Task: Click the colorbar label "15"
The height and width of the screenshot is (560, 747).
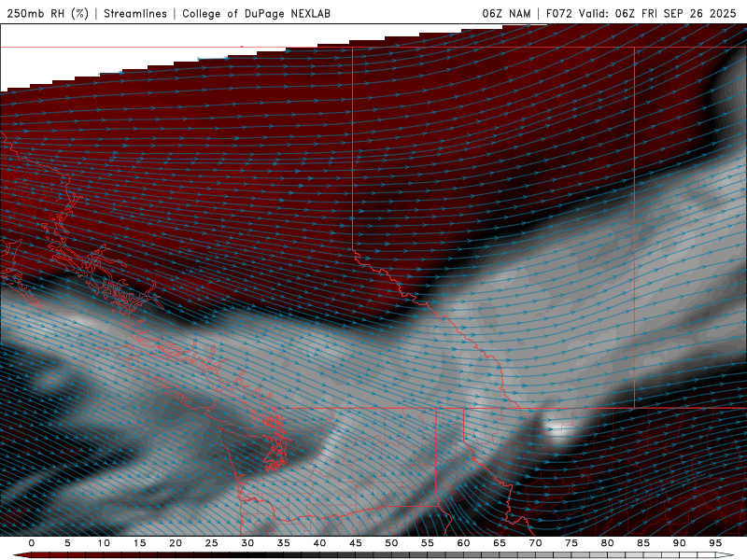Action: [x=139, y=543]
